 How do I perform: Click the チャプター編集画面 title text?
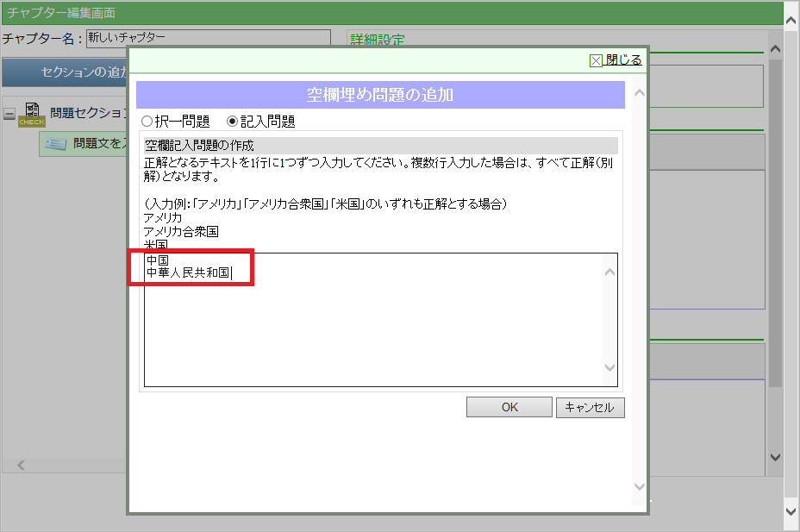click(x=61, y=13)
